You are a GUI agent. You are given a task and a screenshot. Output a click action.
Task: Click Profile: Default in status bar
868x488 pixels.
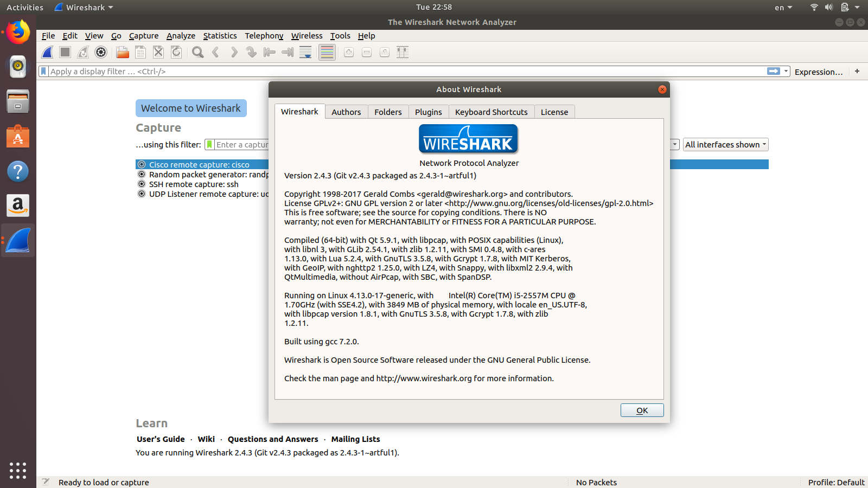pyautogui.click(x=836, y=483)
